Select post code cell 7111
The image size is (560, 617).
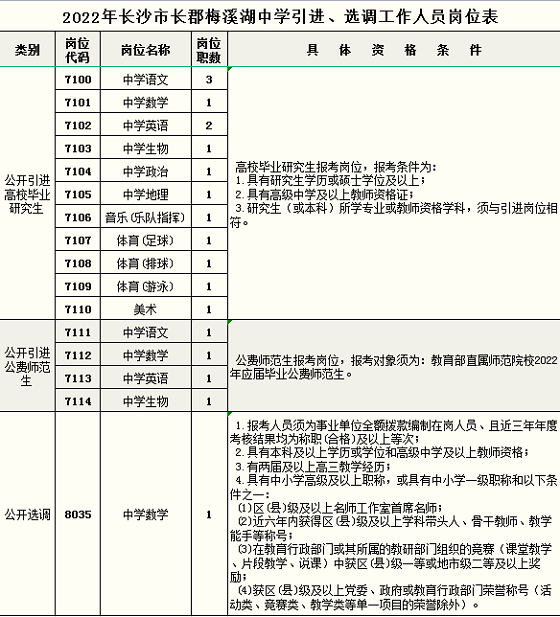click(78, 333)
